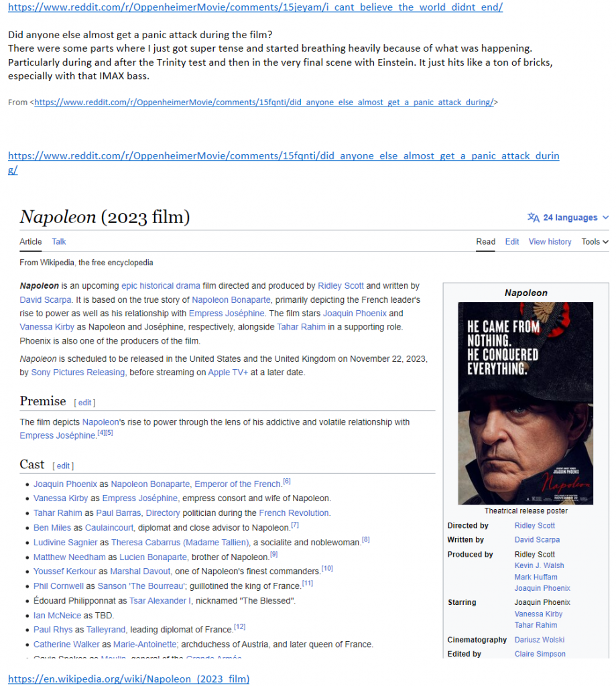
Task: Open the Tools dropdown menu
Action: 595,242
